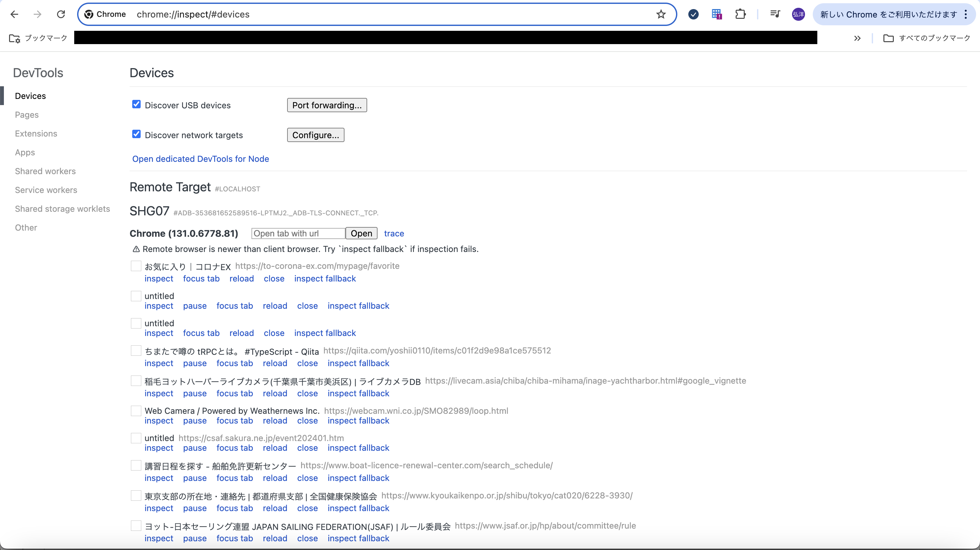Click the grid calendar extension icon
Screen dimensions: 980x550
coord(717,15)
